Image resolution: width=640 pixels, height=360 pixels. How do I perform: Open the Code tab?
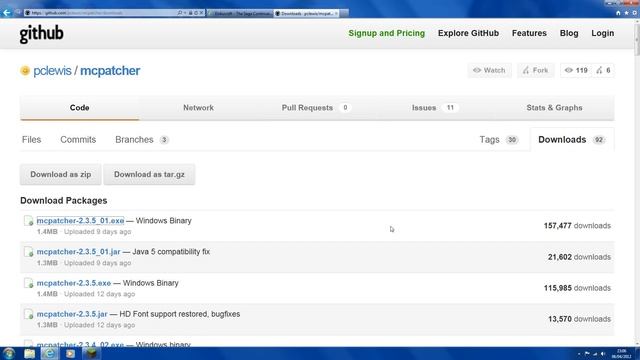pos(80,108)
